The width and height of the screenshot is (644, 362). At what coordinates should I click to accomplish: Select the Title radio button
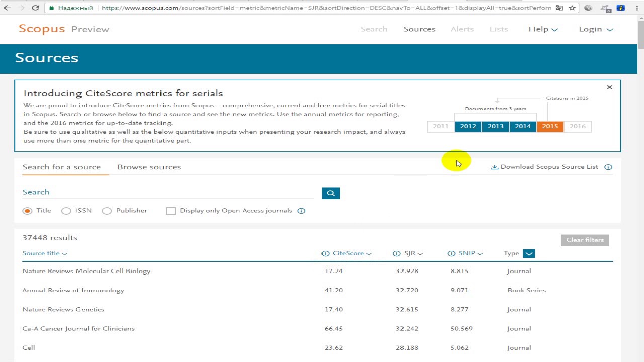click(x=27, y=211)
